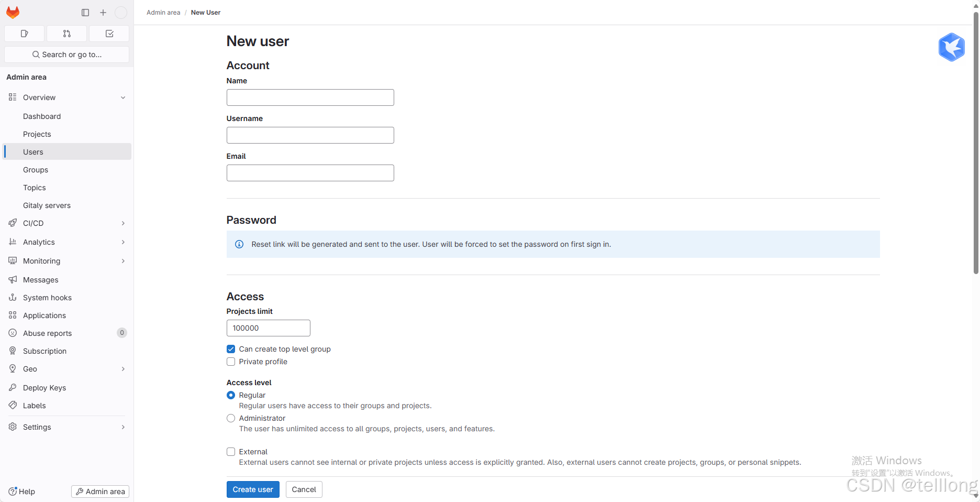Open Projects in the sidebar

point(67,134)
